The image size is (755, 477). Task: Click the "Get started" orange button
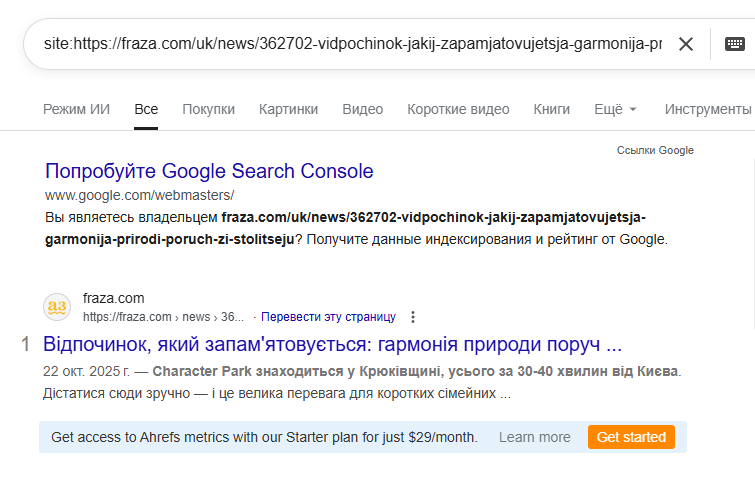click(630, 437)
